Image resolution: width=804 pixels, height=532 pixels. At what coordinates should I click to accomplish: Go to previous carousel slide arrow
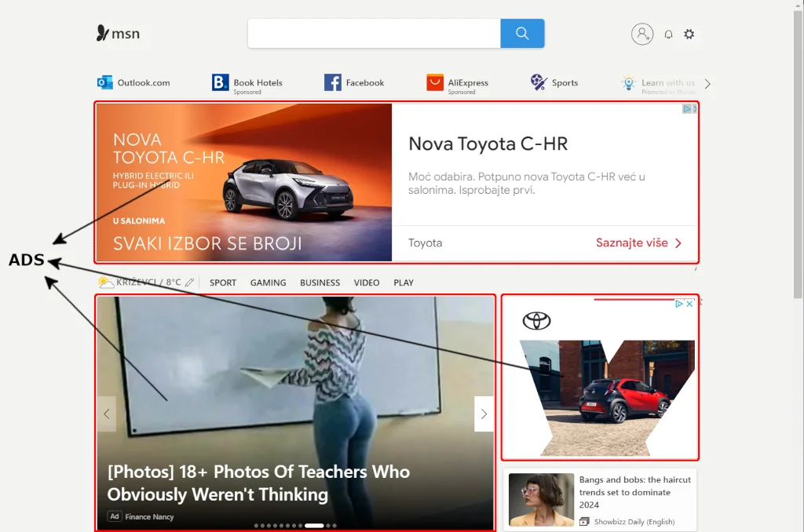(x=107, y=414)
